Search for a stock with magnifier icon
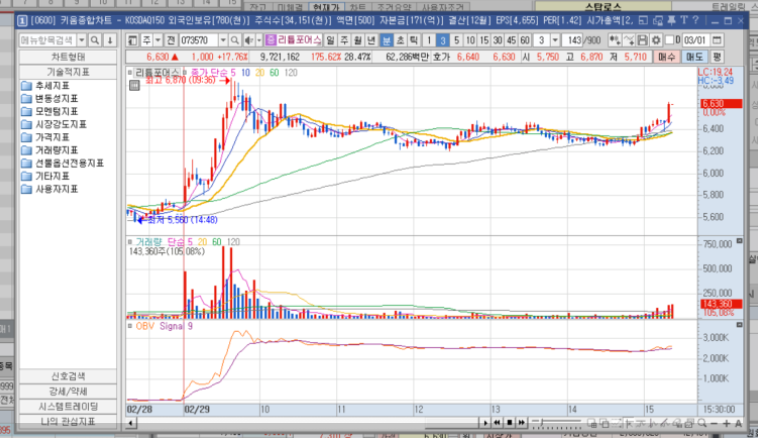 pyautogui.click(x=234, y=40)
